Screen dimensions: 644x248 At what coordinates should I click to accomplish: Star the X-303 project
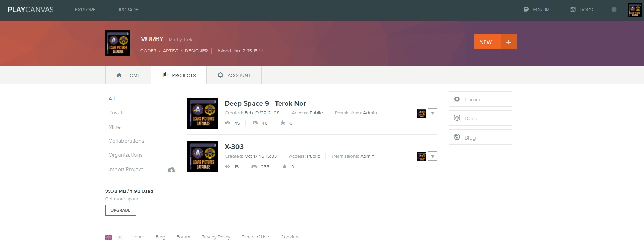pyautogui.click(x=285, y=166)
